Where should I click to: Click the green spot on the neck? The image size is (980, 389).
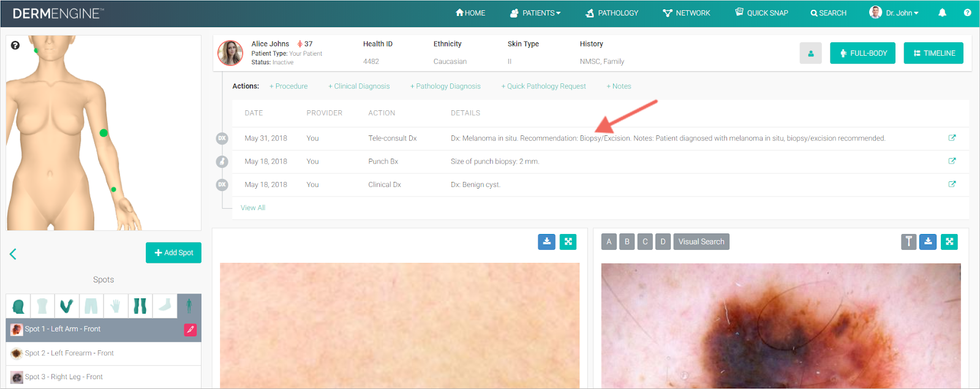tap(36, 50)
